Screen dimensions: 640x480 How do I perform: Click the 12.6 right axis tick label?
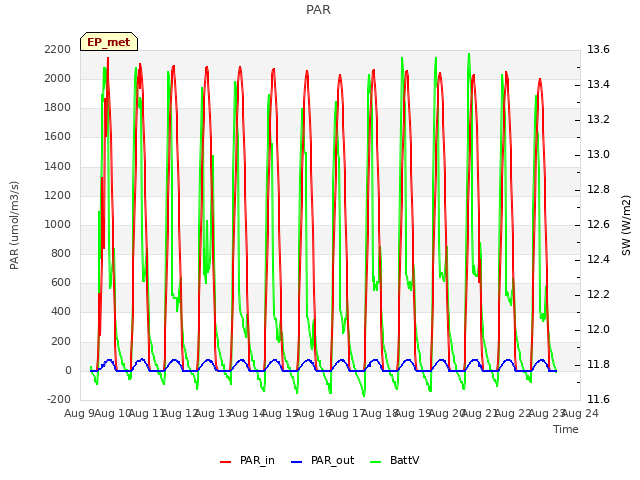(x=598, y=224)
